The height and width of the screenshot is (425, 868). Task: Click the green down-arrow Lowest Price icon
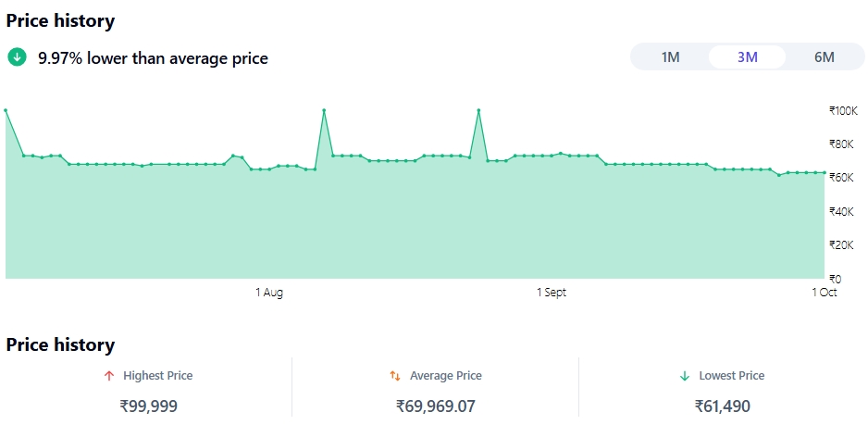tap(685, 376)
